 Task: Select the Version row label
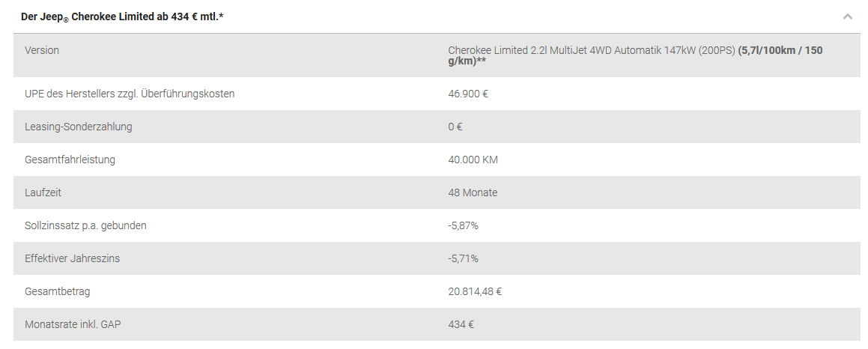click(41, 50)
